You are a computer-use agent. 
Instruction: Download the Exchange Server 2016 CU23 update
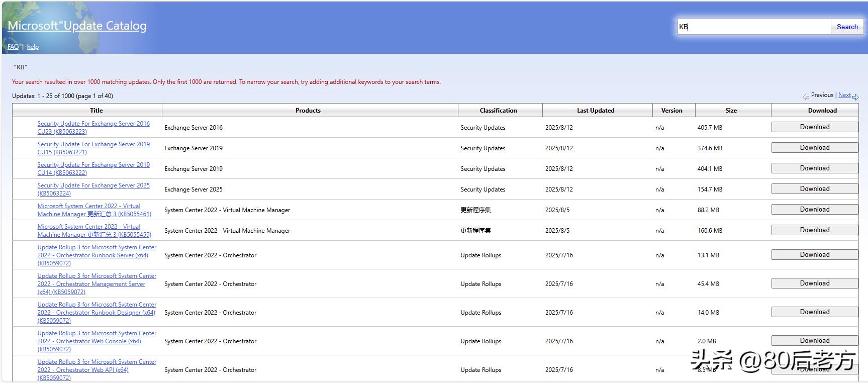coord(814,127)
